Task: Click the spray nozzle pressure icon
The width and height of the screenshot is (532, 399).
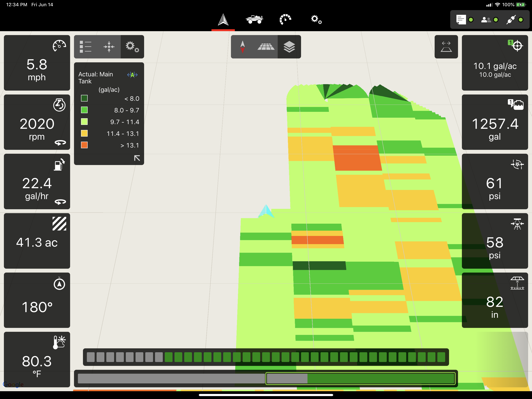Action: click(517, 224)
